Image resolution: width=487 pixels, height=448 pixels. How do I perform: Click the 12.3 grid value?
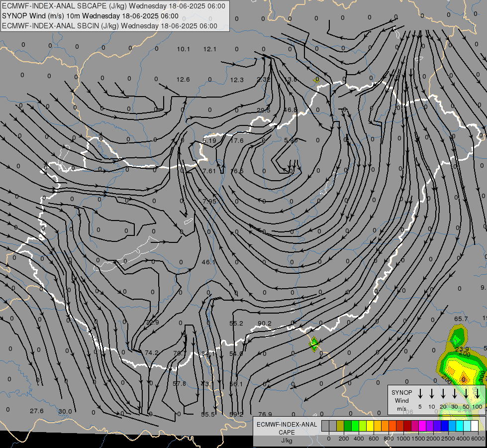click(x=237, y=80)
